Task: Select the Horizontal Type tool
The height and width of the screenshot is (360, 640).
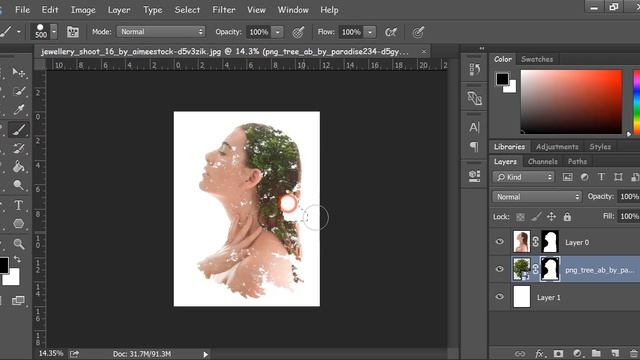Action: click(19, 205)
